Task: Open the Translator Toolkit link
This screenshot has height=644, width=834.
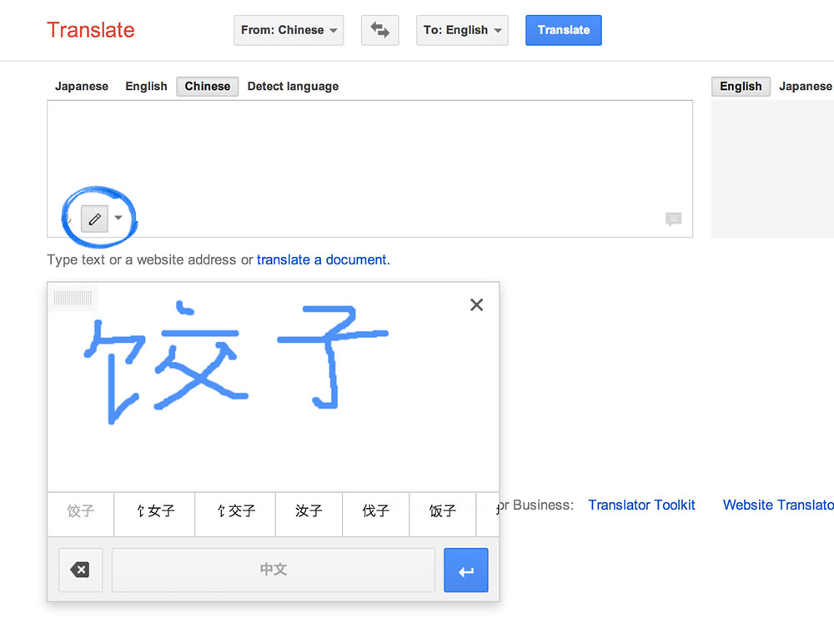Action: pyautogui.click(x=641, y=505)
